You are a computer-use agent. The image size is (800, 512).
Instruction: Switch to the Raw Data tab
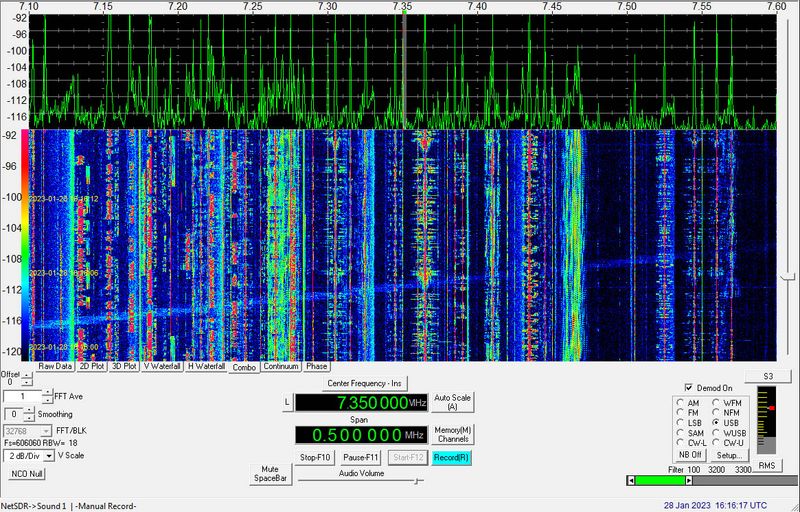click(55, 366)
